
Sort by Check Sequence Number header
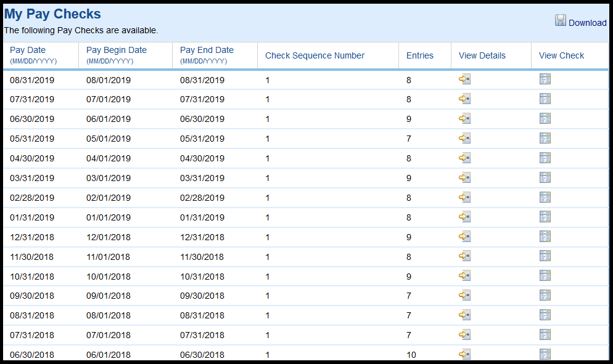(315, 55)
